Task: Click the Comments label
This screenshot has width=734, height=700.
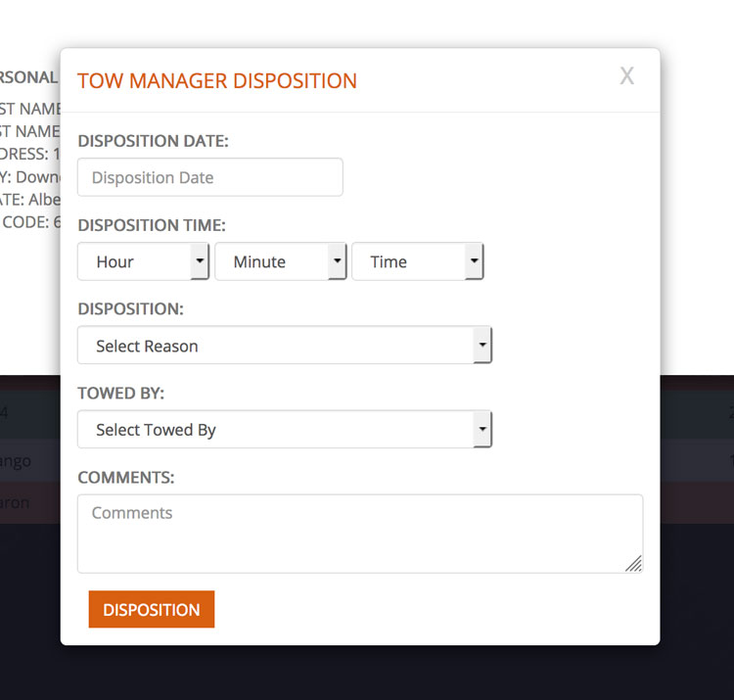Action: 126,478
